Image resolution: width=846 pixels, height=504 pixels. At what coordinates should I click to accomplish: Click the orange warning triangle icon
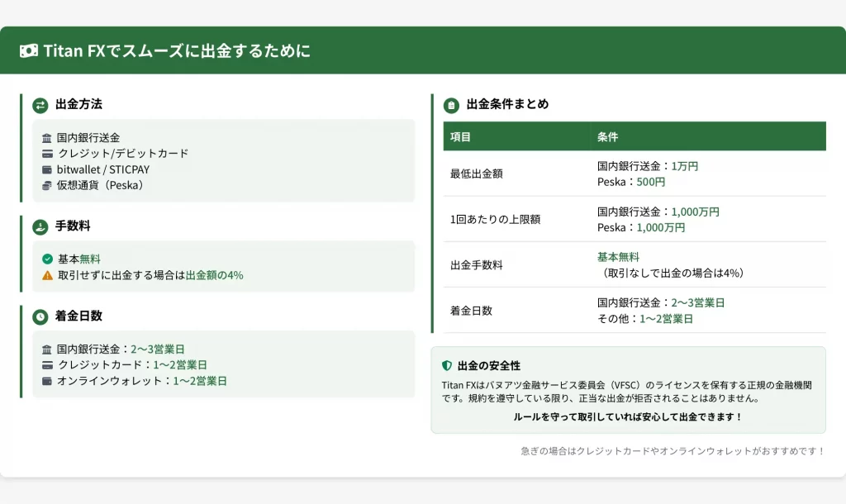[x=47, y=275]
